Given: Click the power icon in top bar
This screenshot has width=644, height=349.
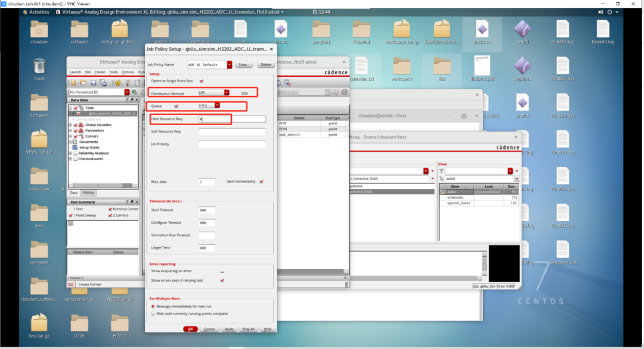Looking at the screenshot, I should 609,13.
